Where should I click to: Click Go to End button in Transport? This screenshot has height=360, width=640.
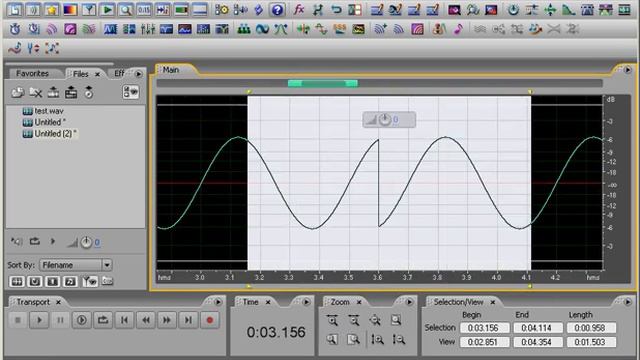coord(188,320)
